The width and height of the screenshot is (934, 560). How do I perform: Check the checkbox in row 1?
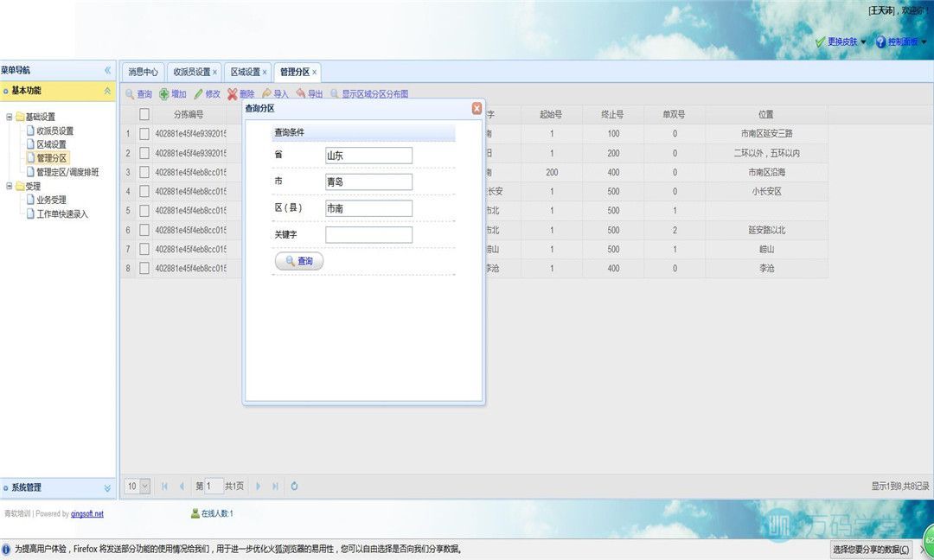coord(144,134)
